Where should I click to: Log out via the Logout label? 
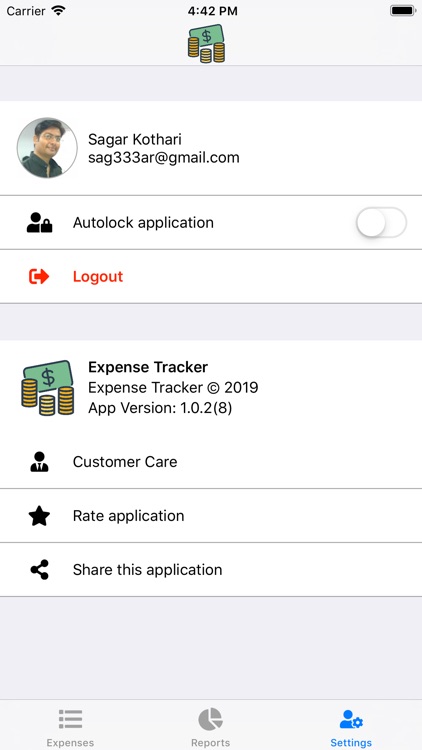pos(98,276)
